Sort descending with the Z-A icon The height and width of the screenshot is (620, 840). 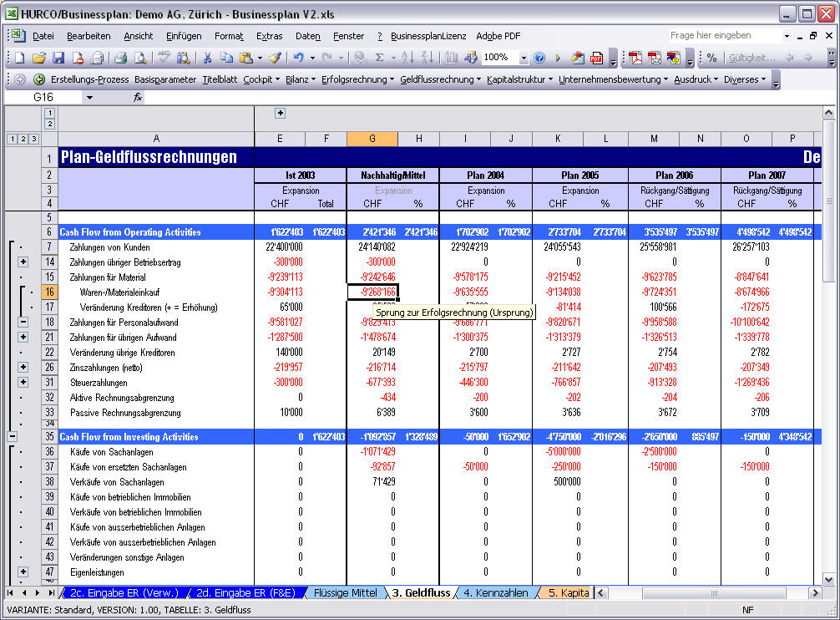[x=427, y=58]
